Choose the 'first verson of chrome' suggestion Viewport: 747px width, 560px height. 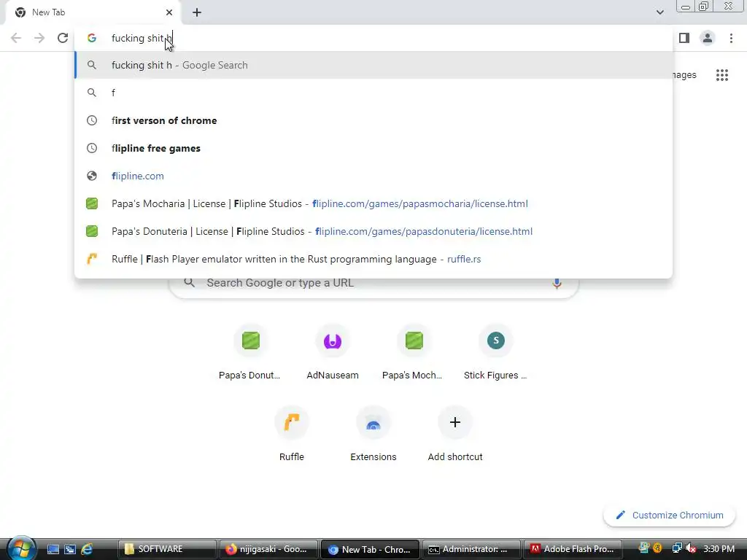pos(373,120)
